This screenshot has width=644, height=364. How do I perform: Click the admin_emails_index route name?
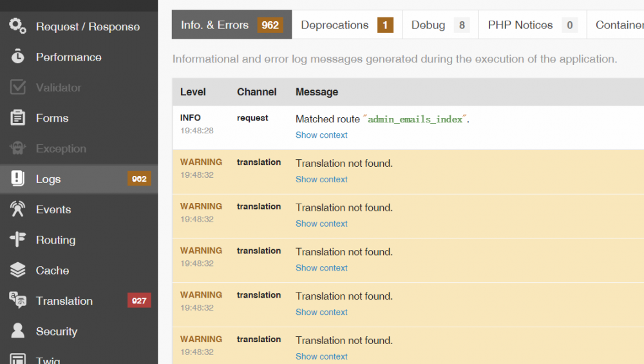pyautogui.click(x=415, y=119)
